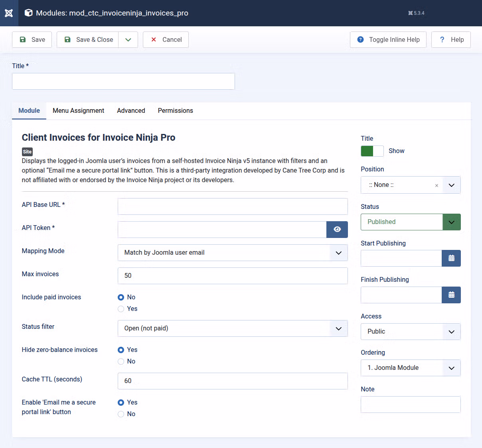Cancel editing the module
This screenshot has width=482, height=448.
166,39
